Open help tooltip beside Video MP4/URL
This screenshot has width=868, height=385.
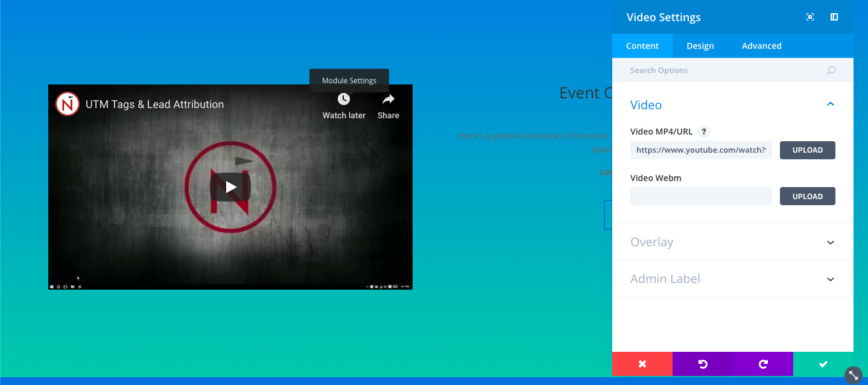tap(703, 132)
